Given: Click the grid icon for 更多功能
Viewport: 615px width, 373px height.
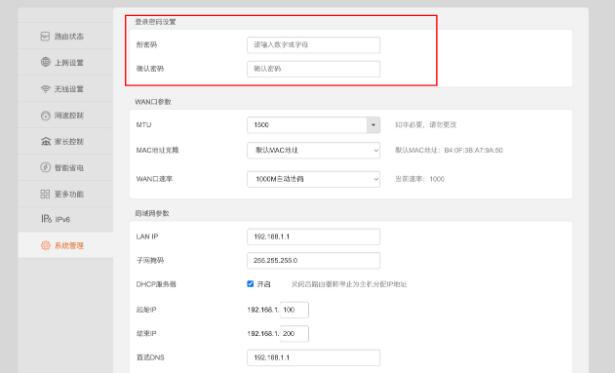Looking at the screenshot, I should tap(45, 194).
